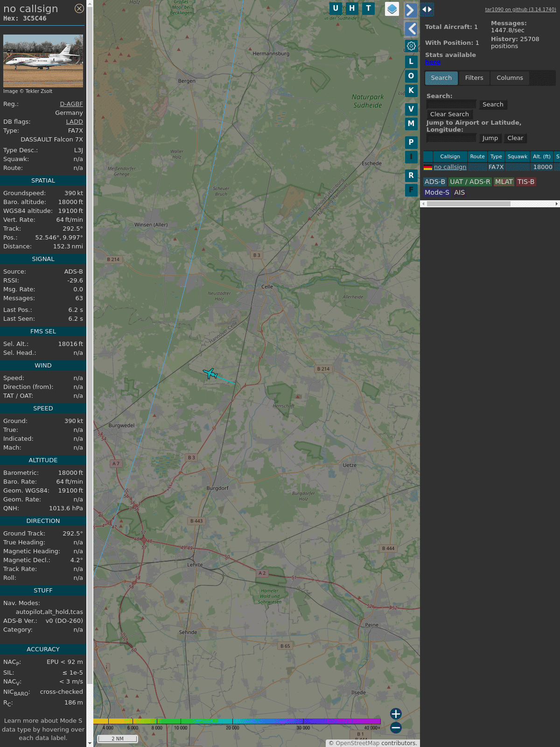The image size is (560, 747).
Task: Toggle the V map button
Action: tap(411, 109)
